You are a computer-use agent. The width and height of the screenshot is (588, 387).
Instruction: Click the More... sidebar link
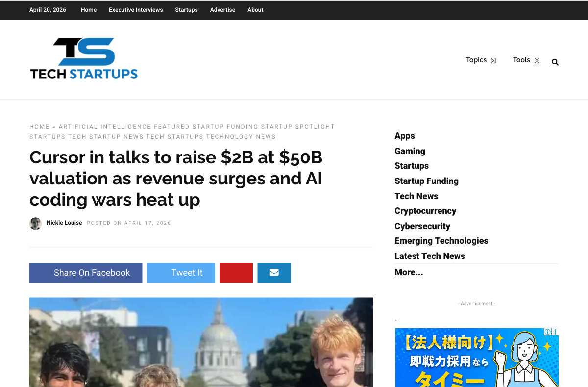tap(409, 272)
